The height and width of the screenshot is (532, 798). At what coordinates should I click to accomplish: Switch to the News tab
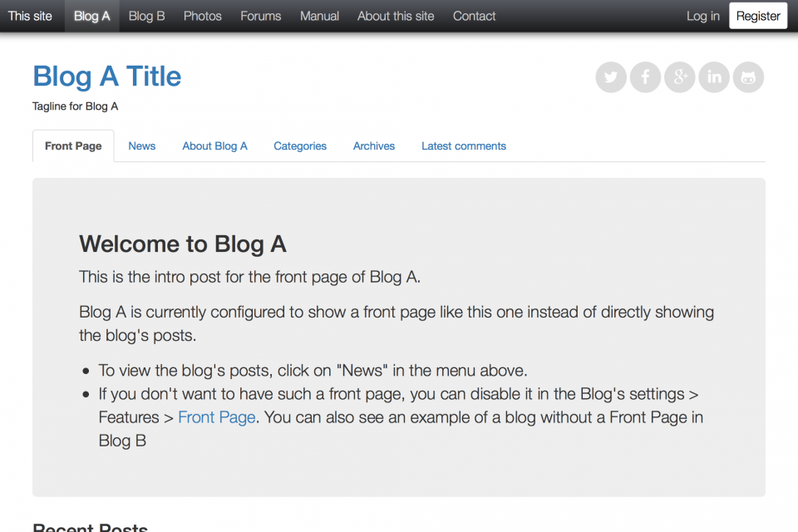(x=141, y=145)
